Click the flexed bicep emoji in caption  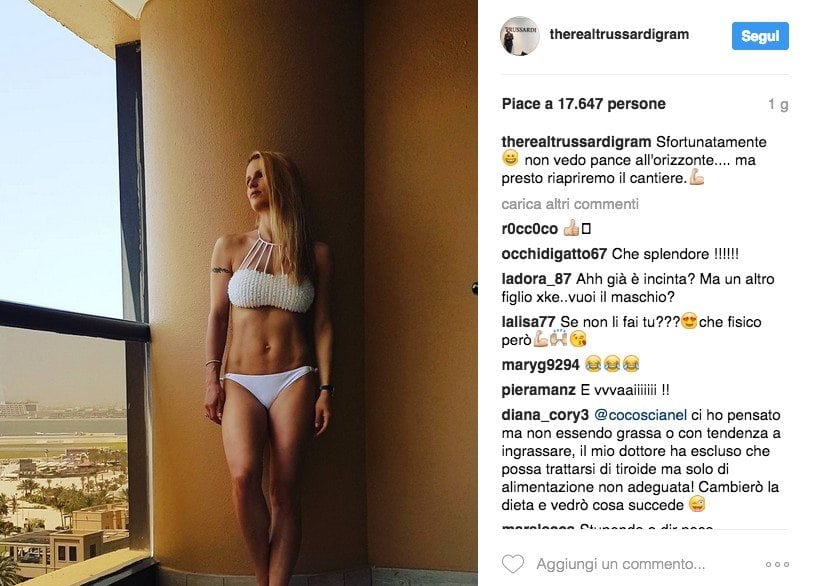(x=697, y=178)
